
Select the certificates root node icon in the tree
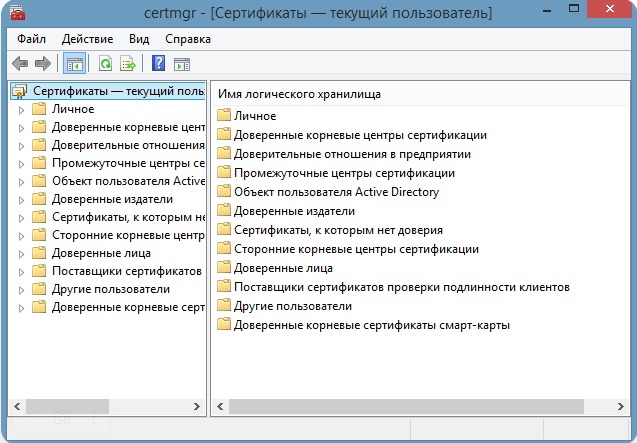[x=20, y=91]
